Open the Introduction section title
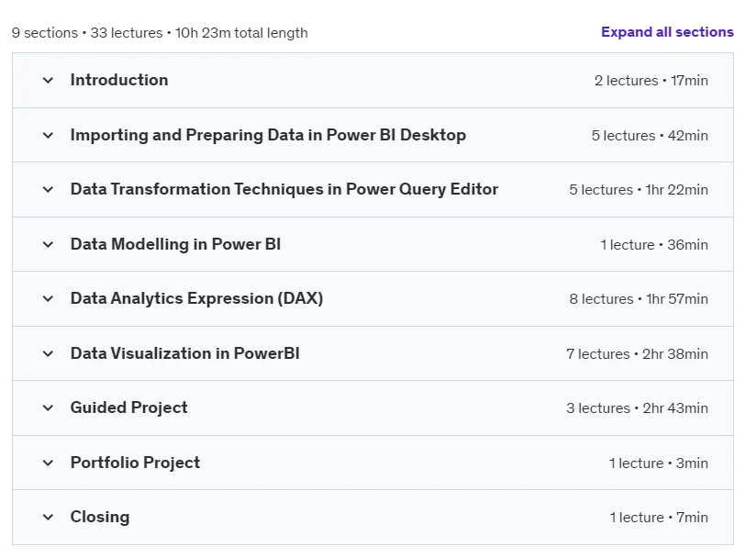Viewport: 756px width, 558px height. tap(119, 80)
